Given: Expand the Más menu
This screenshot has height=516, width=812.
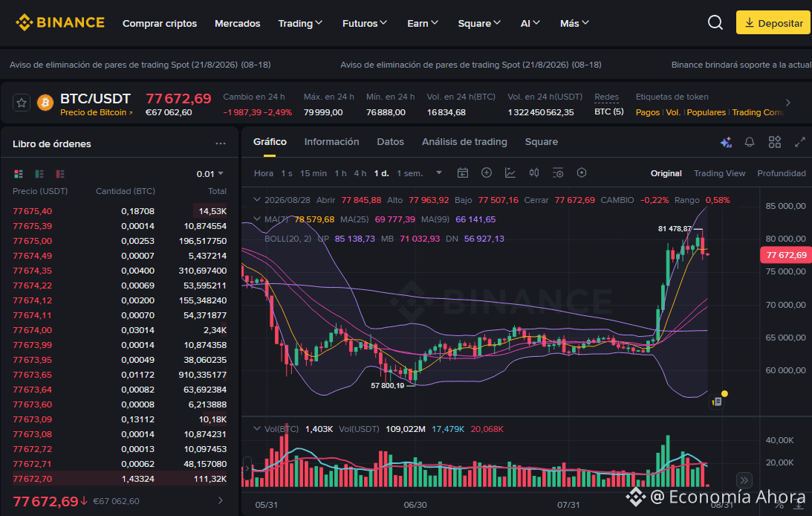Looking at the screenshot, I should click(x=574, y=23).
